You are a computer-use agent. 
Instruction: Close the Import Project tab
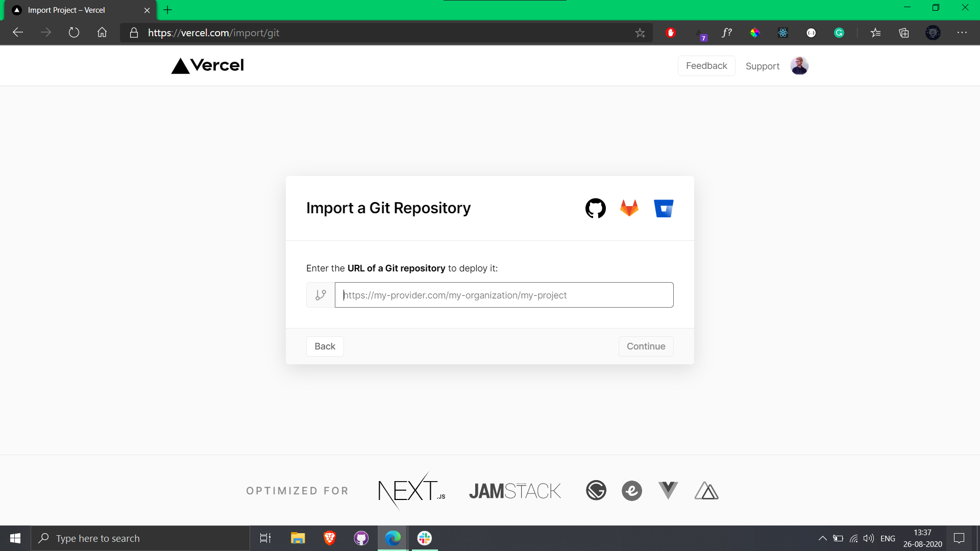coord(147,10)
